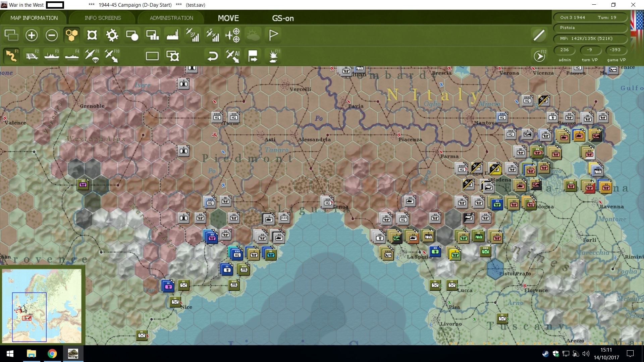Click the Piacenza city label

(x=410, y=139)
